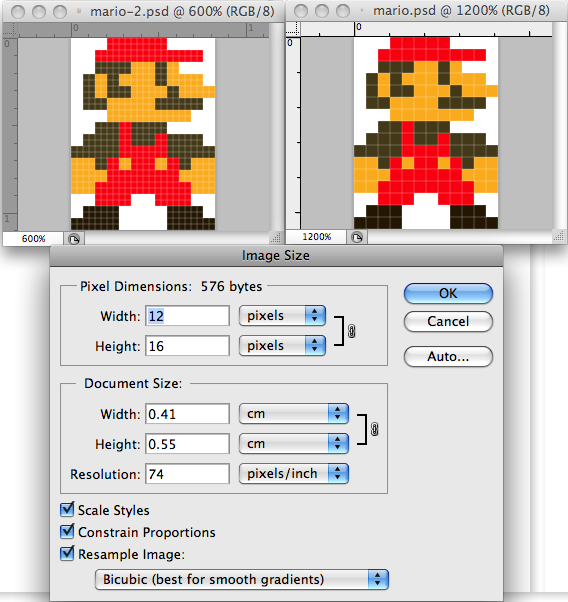Open the document Width cm dropdown
Screen dimensions: 568x602
pyautogui.click(x=294, y=413)
